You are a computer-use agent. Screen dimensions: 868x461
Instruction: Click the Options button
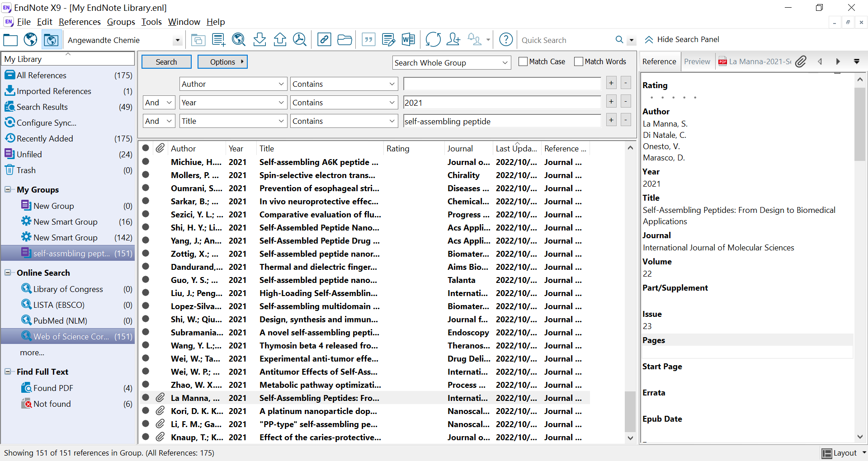coord(222,62)
